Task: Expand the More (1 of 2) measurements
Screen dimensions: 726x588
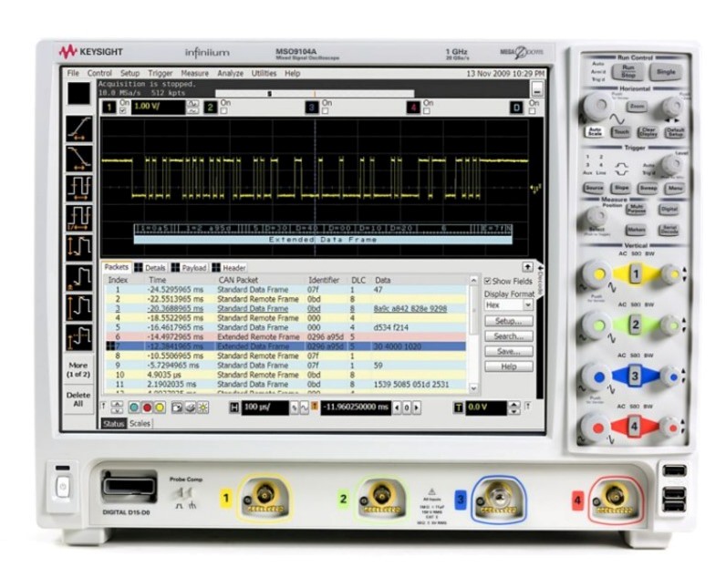Action: coord(78,370)
